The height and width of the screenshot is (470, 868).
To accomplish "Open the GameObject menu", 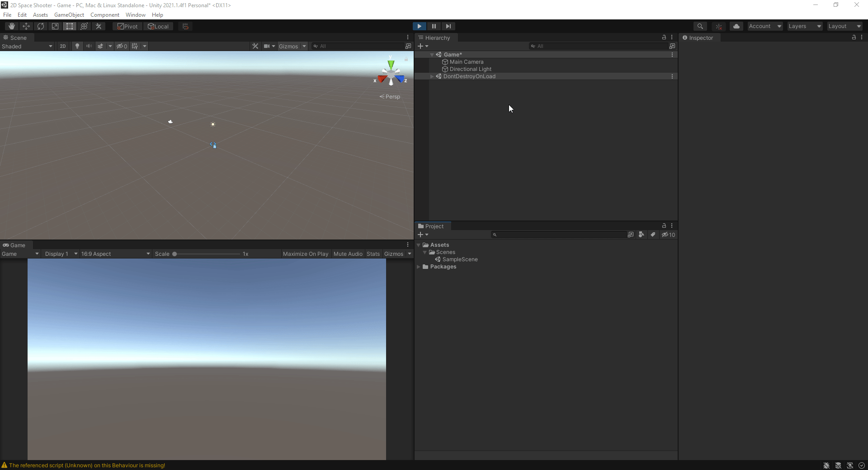I will pos(69,15).
